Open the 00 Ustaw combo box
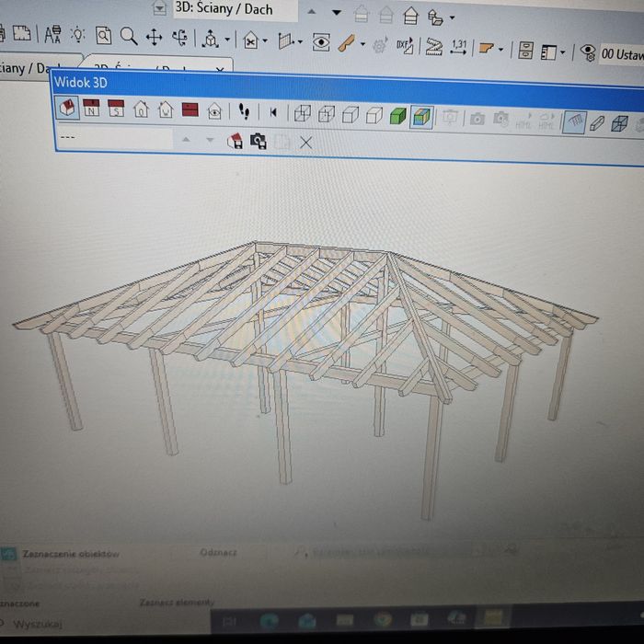The image size is (644, 644). click(621, 54)
